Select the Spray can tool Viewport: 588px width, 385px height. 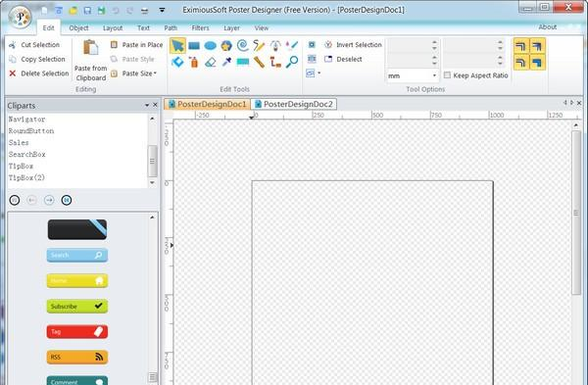tap(194, 62)
